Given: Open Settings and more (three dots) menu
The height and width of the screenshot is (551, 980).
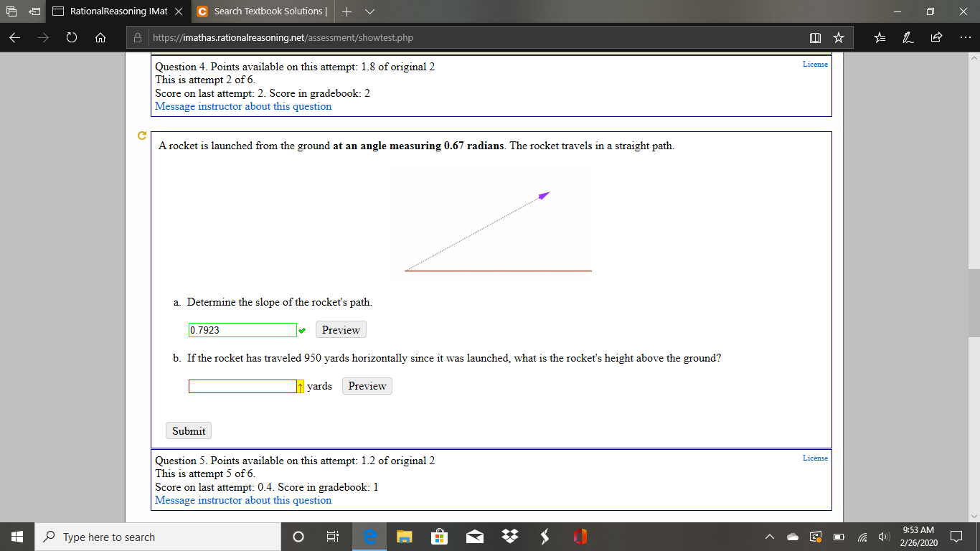Looking at the screenshot, I should click(964, 37).
